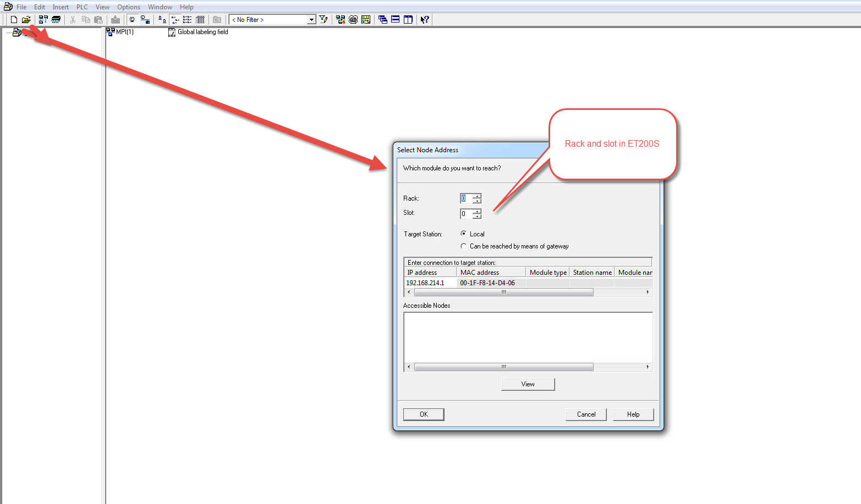Open the File menu
The width and height of the screenshot is (861, 504).
(x=21, y=7)
